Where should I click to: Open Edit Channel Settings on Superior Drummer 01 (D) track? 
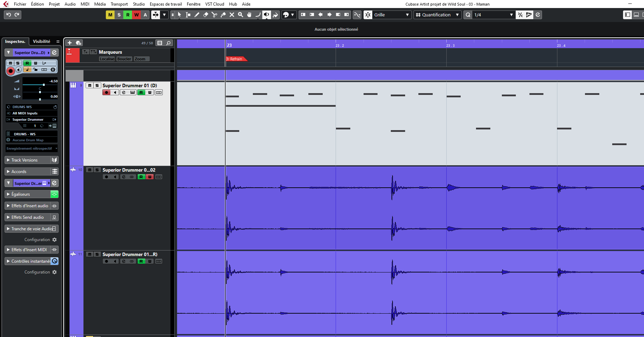pos(124,92)
